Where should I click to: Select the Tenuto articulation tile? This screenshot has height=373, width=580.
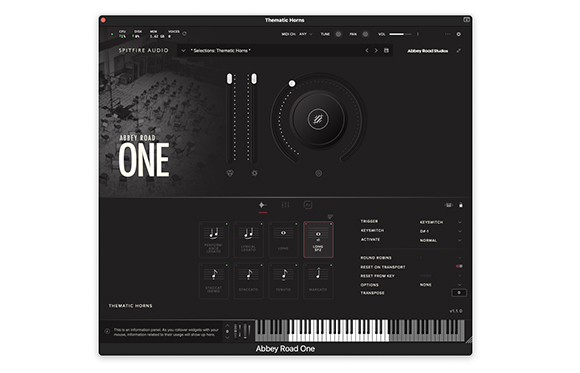click(283, 280)
